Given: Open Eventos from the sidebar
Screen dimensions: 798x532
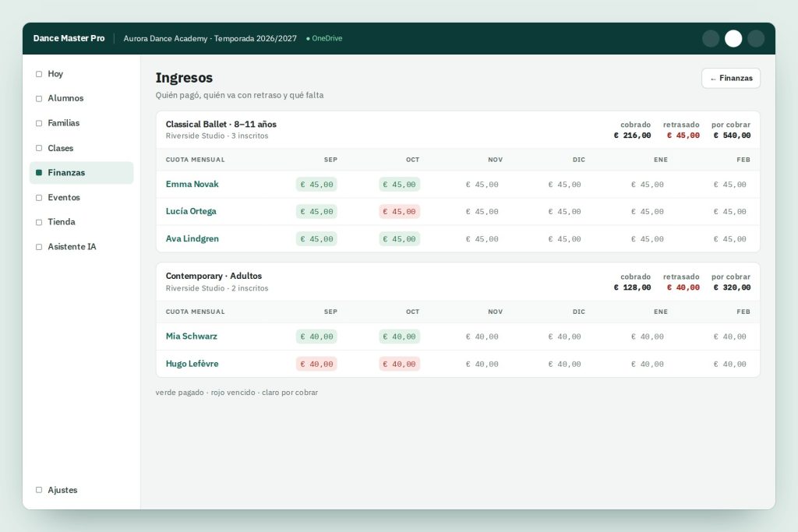Looking at the screenshot, I should point(81,197).
